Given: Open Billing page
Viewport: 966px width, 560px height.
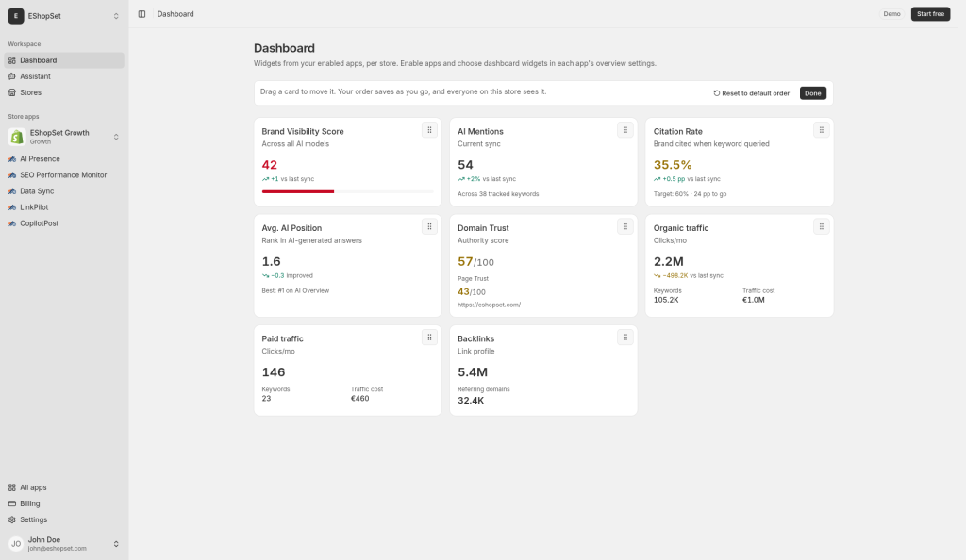Looking at the screenshot, I should pyautogui.click(x=64, y=503).
